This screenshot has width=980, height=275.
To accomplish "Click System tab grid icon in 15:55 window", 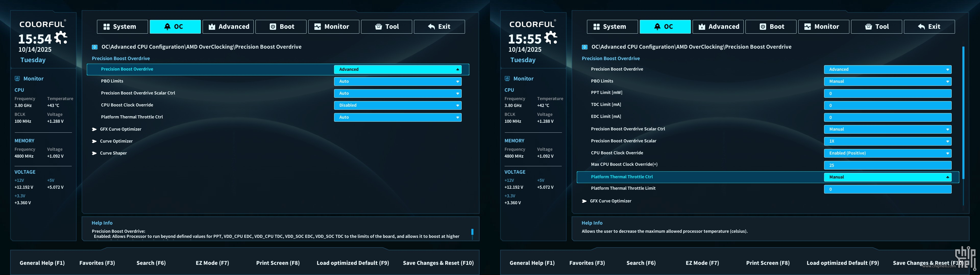I will point(596,26).
